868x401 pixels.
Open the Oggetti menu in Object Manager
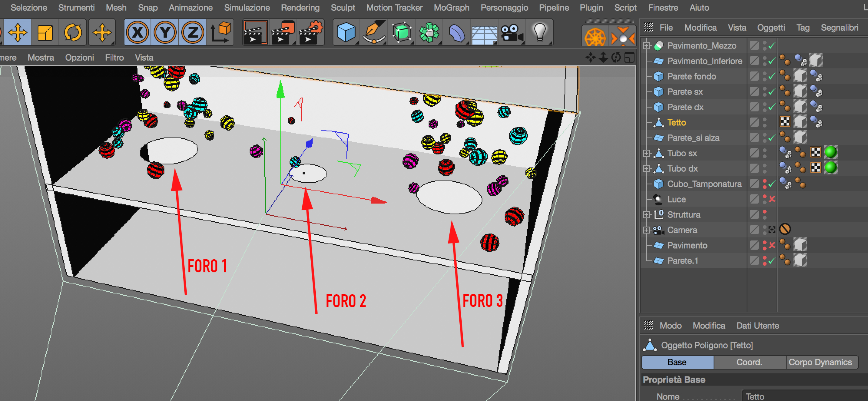771,28
